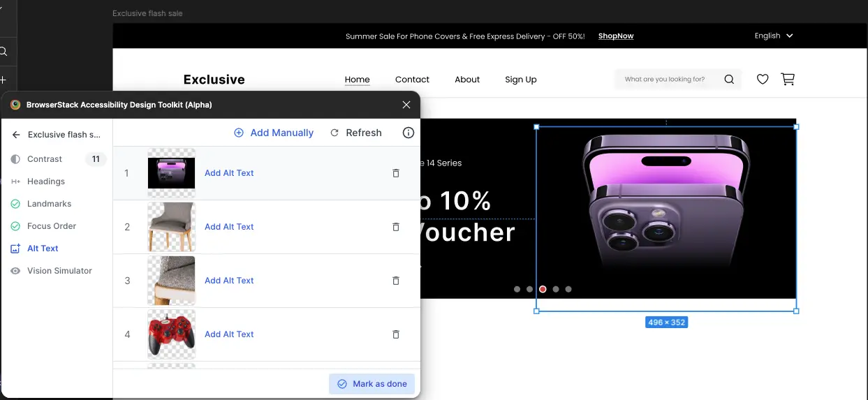Screen dimensions: 868x400
Task: Open the Contact nav item
Action: [412, 80]
